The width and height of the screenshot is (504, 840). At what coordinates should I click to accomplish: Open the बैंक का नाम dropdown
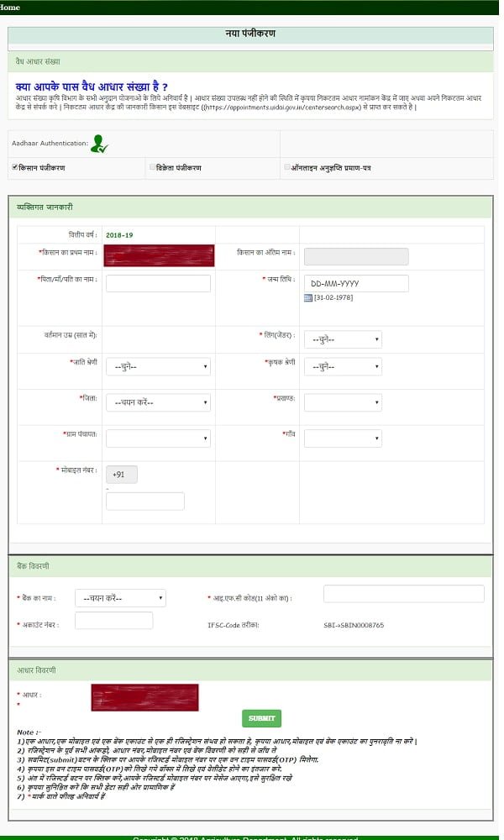click(x=120, y=598)
